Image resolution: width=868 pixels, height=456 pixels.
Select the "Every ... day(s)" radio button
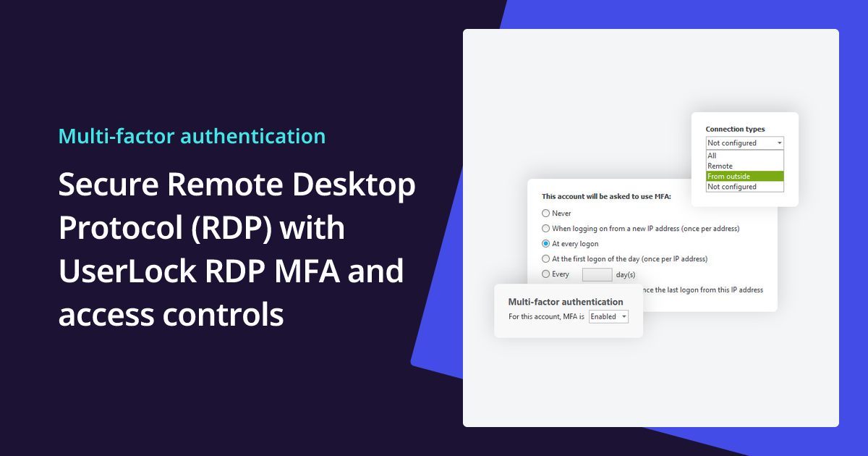click(x=545, y=274)
